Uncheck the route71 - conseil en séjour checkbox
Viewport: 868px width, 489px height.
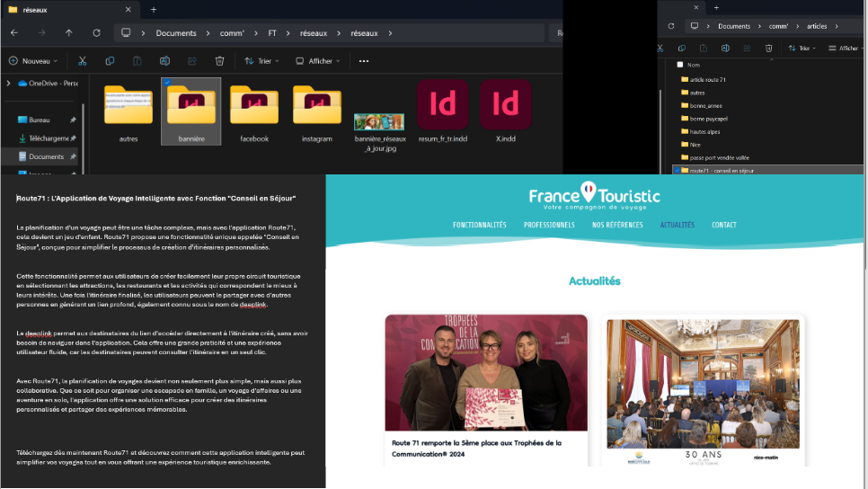click(x=677, y=171)
